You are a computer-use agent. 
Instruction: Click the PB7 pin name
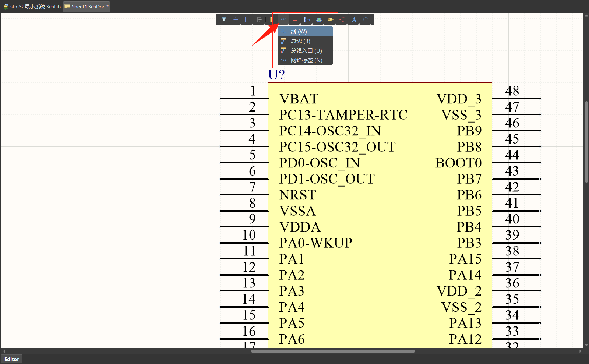tap(469, 179)
